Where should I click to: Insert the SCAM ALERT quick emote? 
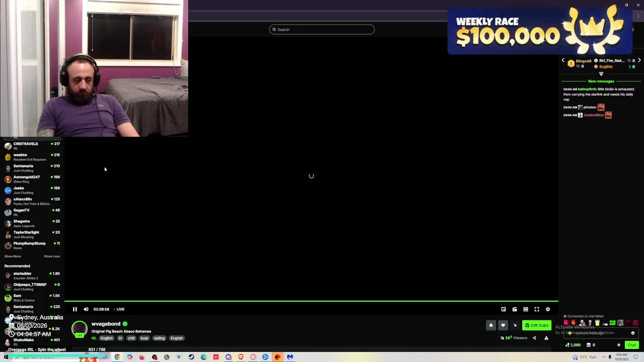(x=612, y=323)
